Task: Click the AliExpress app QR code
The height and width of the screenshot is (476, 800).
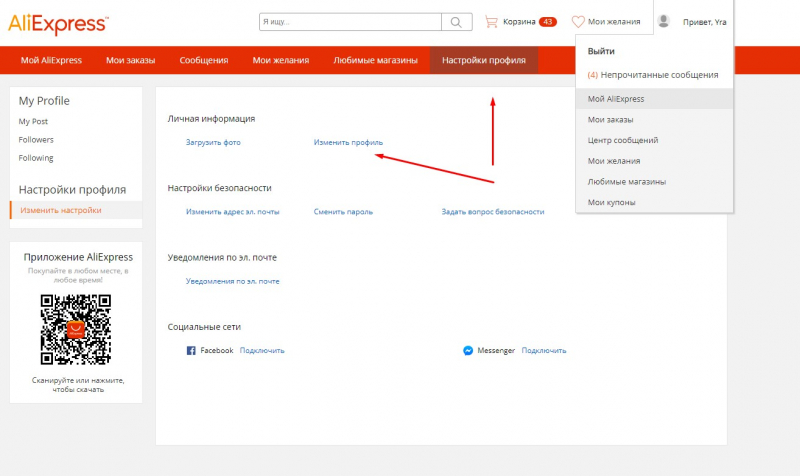Action: [76, 330]
